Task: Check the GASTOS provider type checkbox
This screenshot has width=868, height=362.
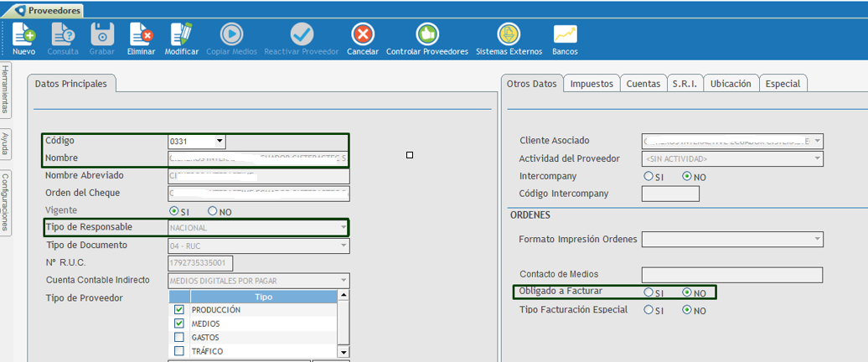Action: (179, 337)
